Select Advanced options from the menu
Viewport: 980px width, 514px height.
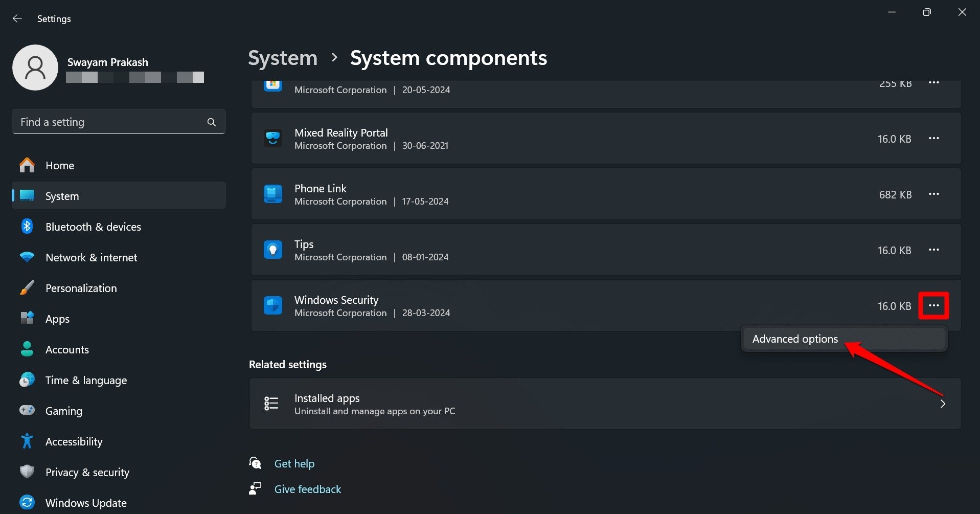795,339
